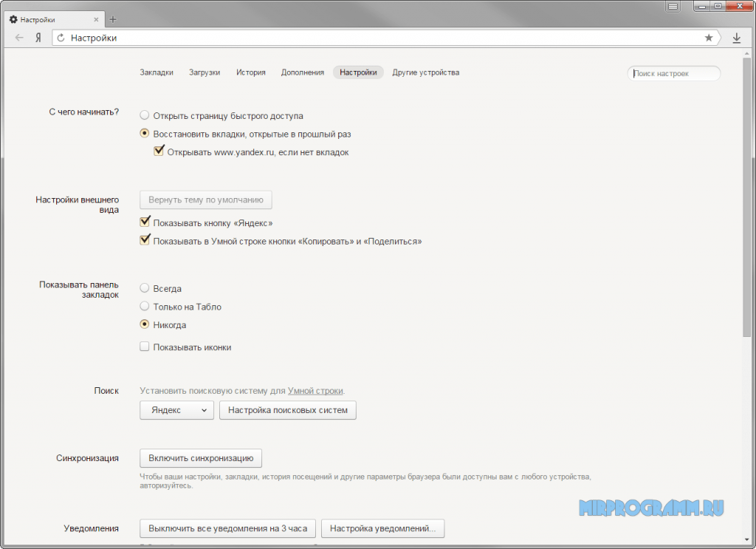Enable «Открыть страницу быстрого доступа» option
This screenshot has width=756, height=549.
(144, 115)
